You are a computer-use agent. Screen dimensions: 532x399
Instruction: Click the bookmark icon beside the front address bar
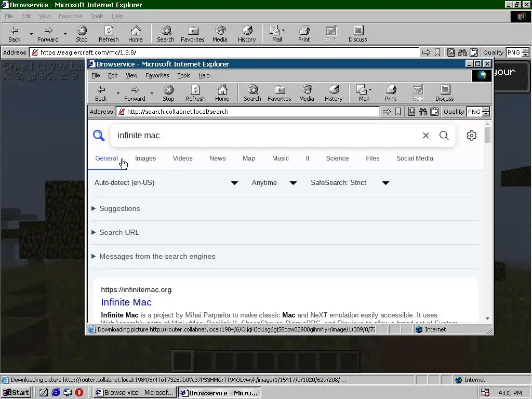tap(398, 112)
